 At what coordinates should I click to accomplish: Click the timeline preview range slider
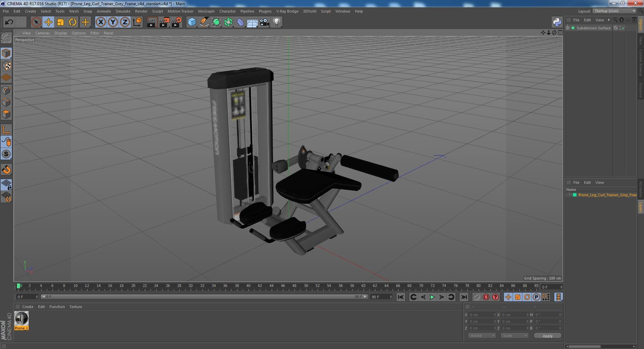click(x=204, y=297)
